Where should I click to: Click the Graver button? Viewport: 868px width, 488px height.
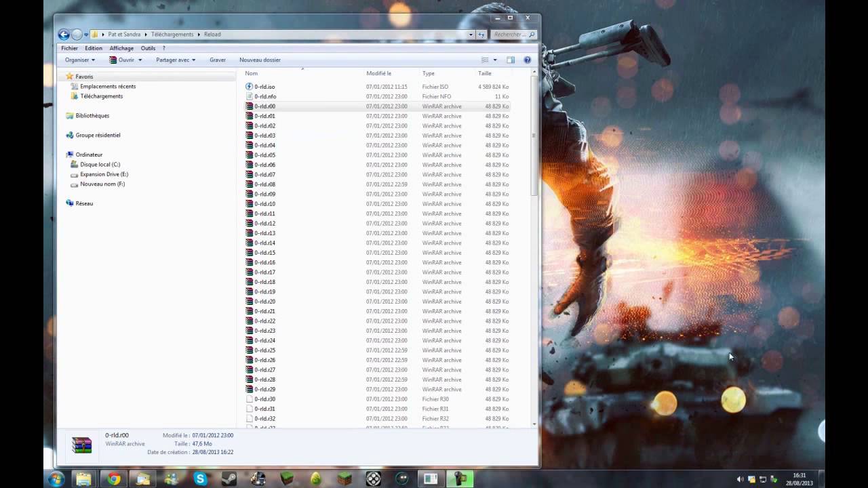[x=218, y=60]
